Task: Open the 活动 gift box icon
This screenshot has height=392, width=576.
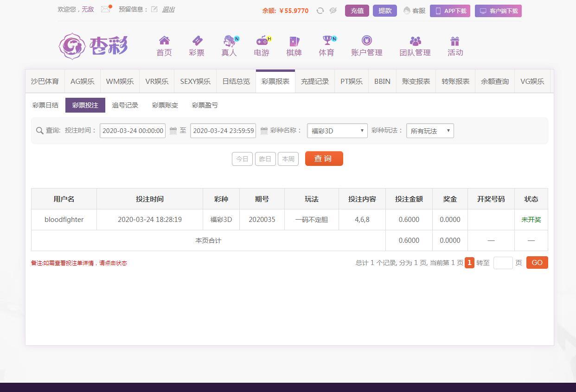Action: point(455,41)
